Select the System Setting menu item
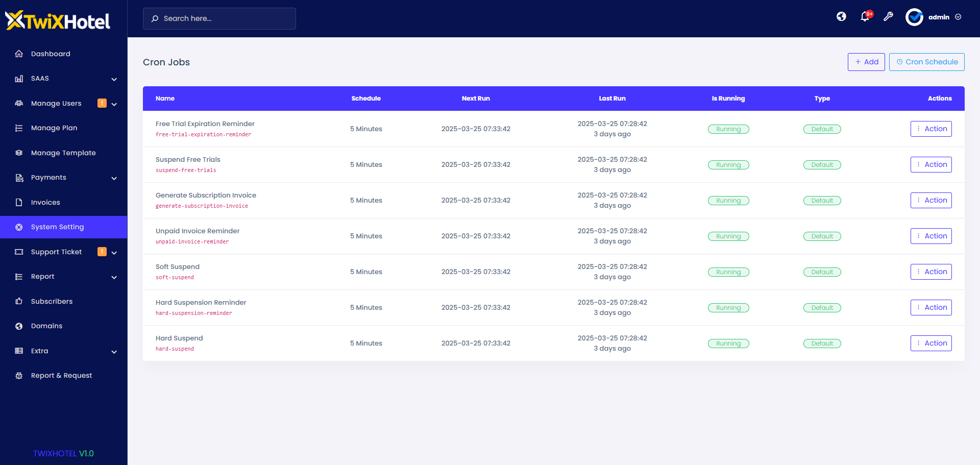Screen dimensions: 980x465 57,227
